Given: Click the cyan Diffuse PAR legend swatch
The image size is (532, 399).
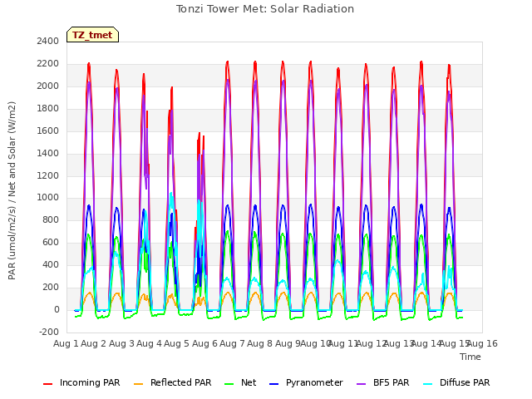Looking at the screenshot, I should (x=428, y=384).
